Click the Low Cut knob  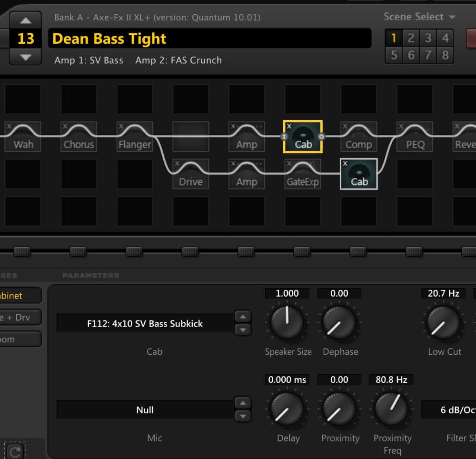(x=444, y=322)
